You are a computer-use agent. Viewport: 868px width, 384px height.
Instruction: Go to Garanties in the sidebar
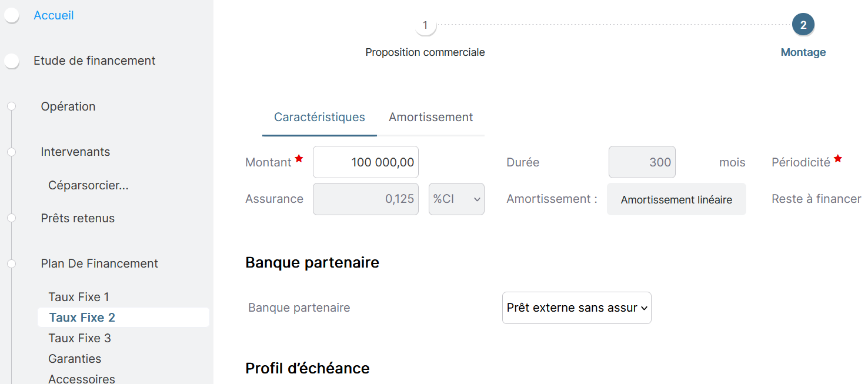tap(75, 359)
